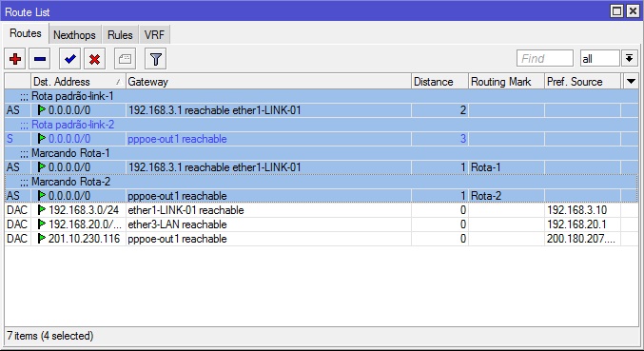The height and width of the screenshot is (351, 644).
Task: Open the VRF tab
Action: tap(154, 35)
